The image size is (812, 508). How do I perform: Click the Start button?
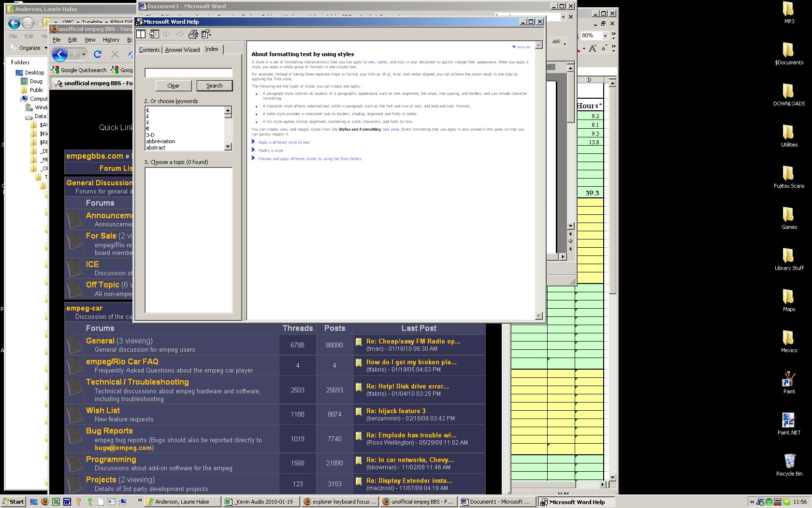(13, 502)
